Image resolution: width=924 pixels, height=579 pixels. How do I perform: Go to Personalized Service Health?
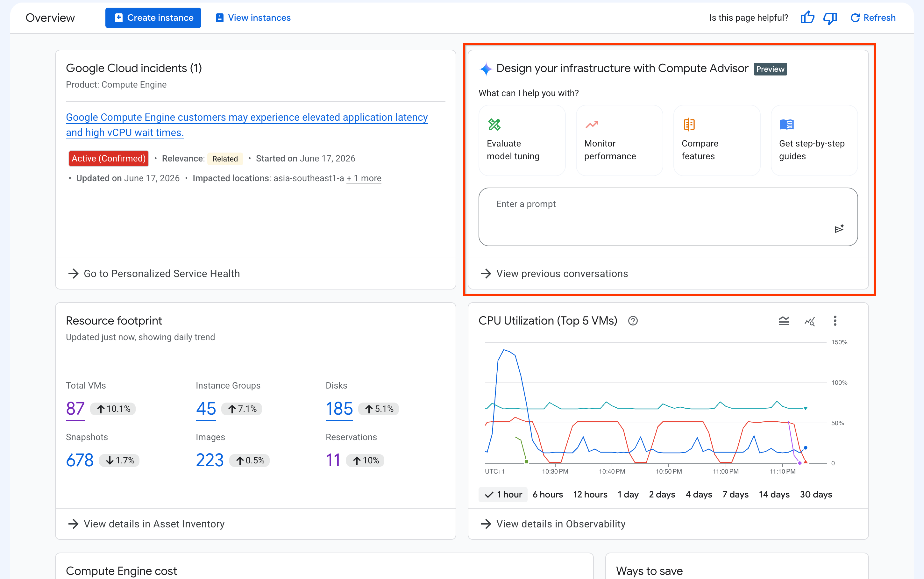click(154, 273)
